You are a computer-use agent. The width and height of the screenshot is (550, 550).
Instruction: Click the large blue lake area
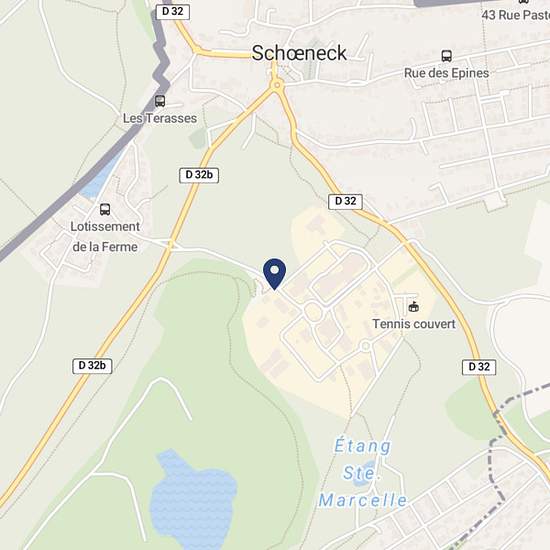click(x=193, y=500)
